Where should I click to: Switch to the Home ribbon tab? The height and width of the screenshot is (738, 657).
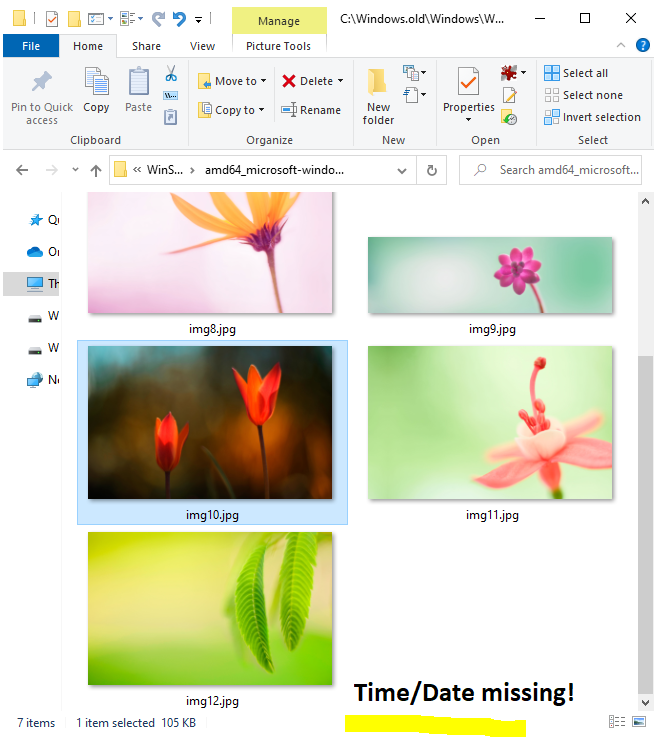coord(88,46)
